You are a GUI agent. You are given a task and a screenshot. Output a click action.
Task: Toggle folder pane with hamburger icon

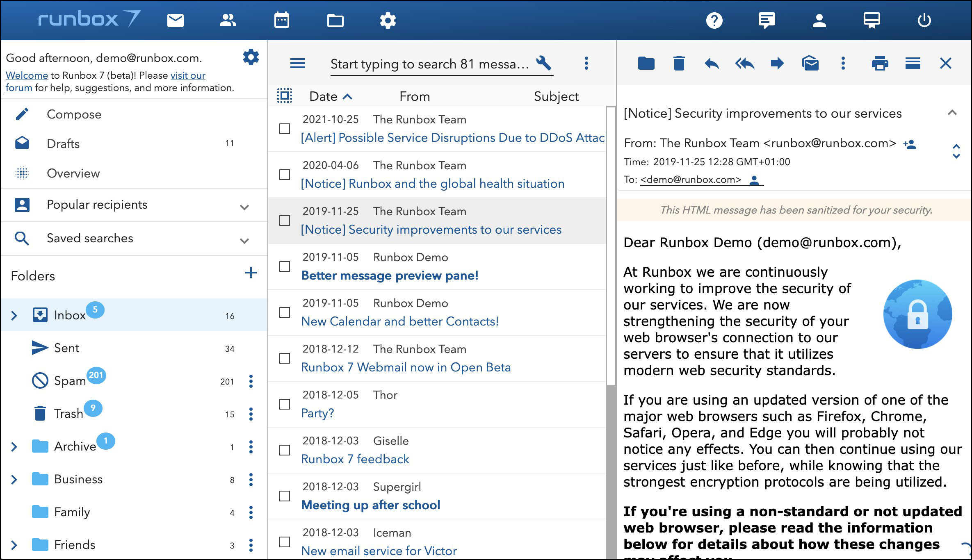298,63
